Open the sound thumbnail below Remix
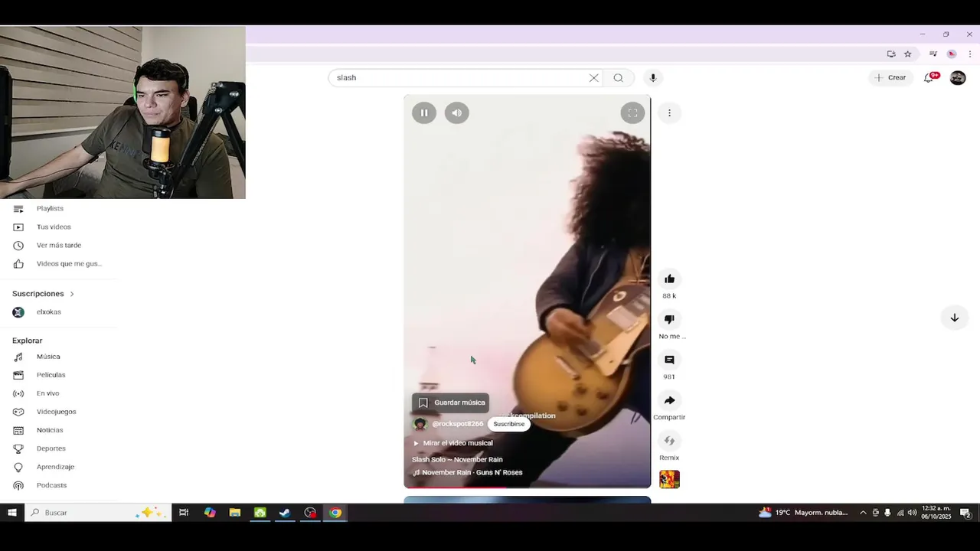The height and width of the screenshot is (551, 980). point(669,479)
